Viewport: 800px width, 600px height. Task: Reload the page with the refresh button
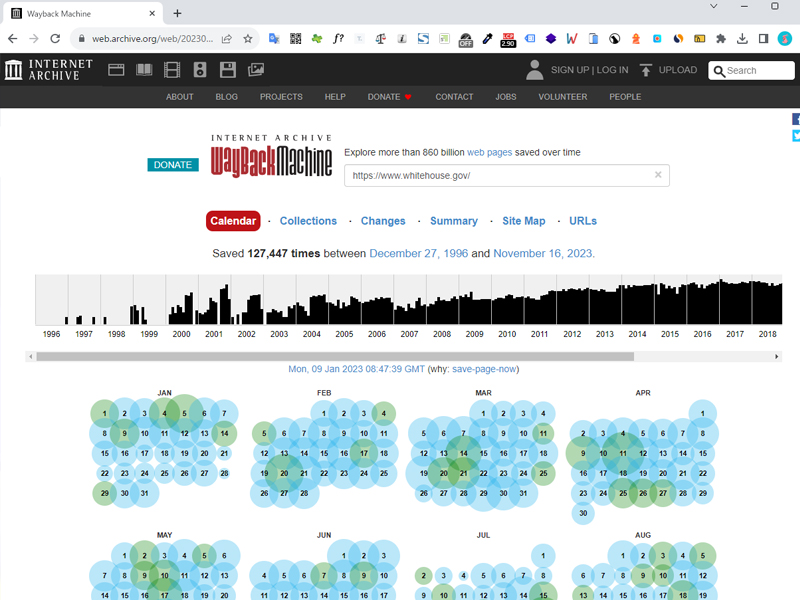[x=55, y=39]
